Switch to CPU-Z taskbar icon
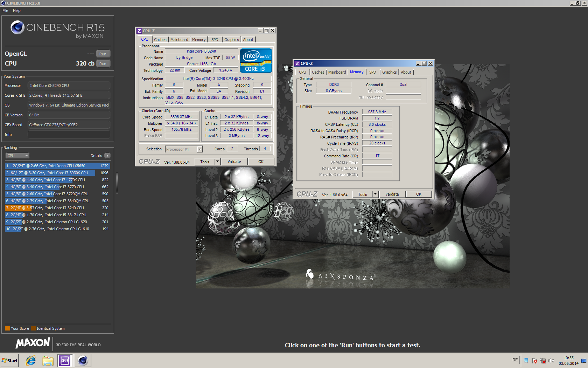588x368 pixels. click(65, 361)
